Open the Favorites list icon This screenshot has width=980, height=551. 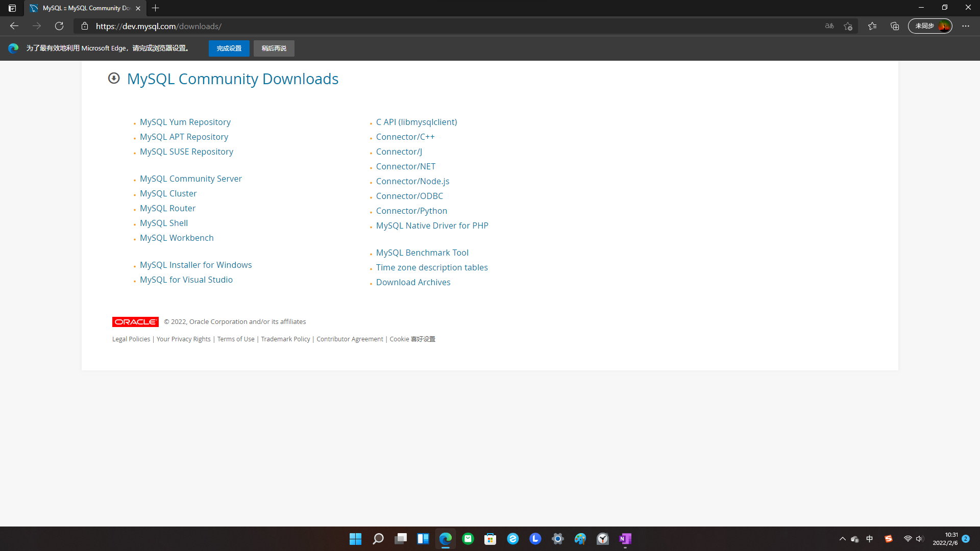(873, 26)
